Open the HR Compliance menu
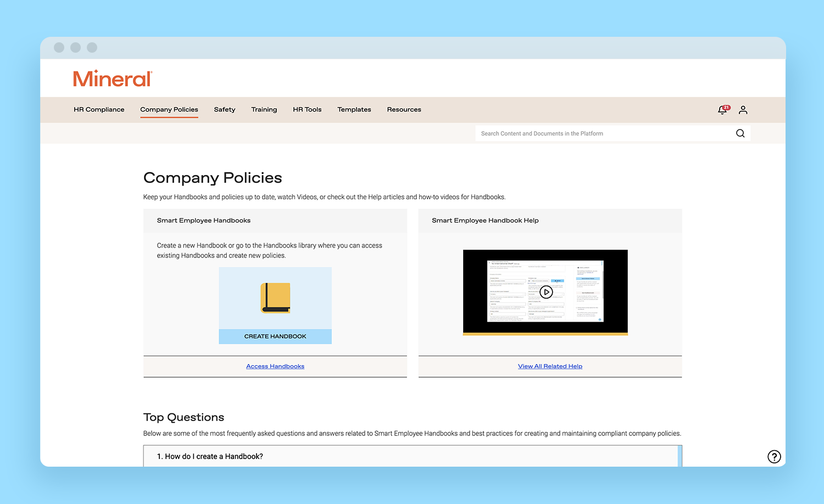 (x=99, y=110)
